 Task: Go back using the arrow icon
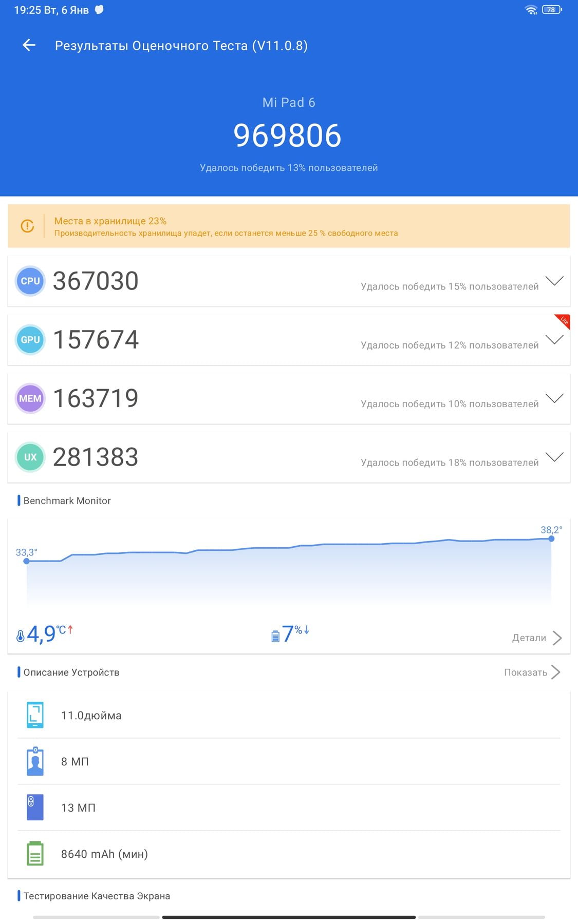click(x=29, y=45)
